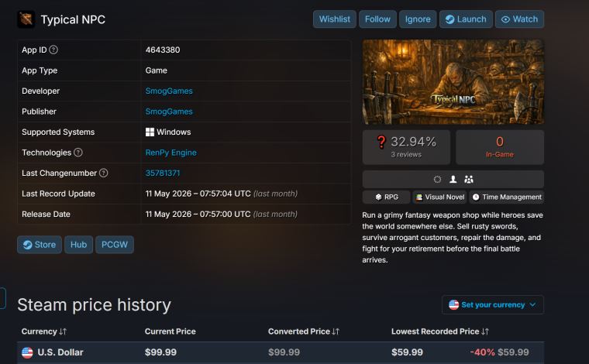Click the current price $99.99 in bold
Screen dimensions: 589x364
tap(160, 352)
